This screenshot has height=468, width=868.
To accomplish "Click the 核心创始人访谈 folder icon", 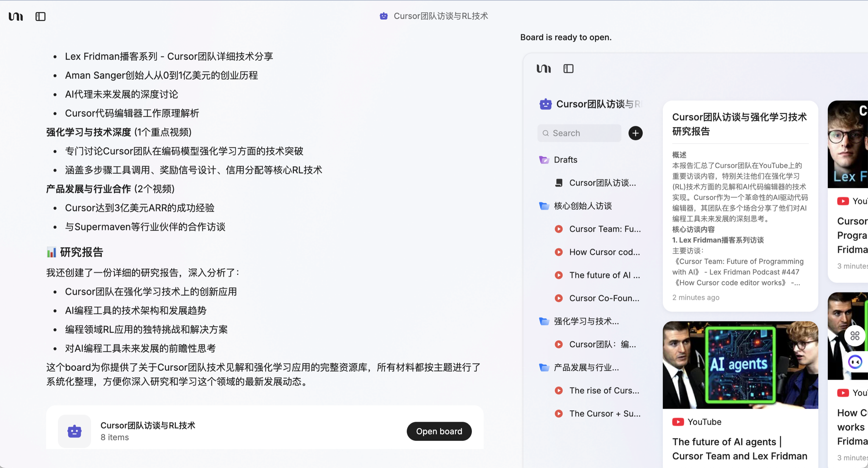I will 544,206.
